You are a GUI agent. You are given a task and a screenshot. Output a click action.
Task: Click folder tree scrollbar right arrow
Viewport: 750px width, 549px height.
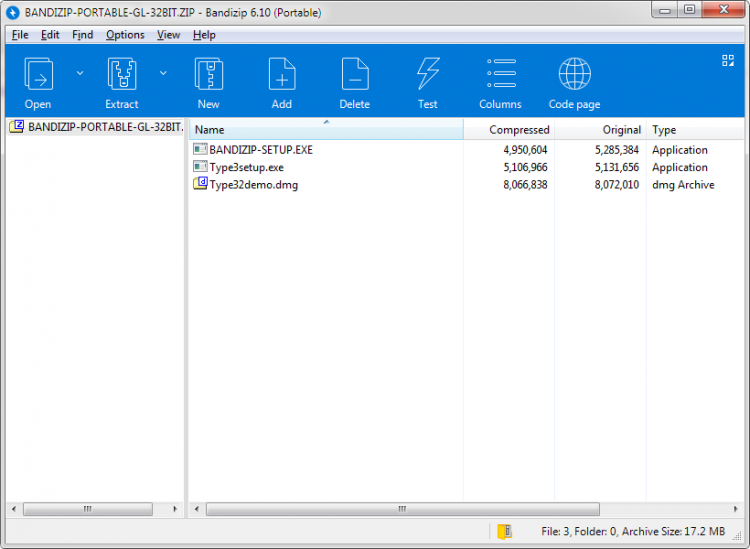pyautogui.click(x=175, y=509)
